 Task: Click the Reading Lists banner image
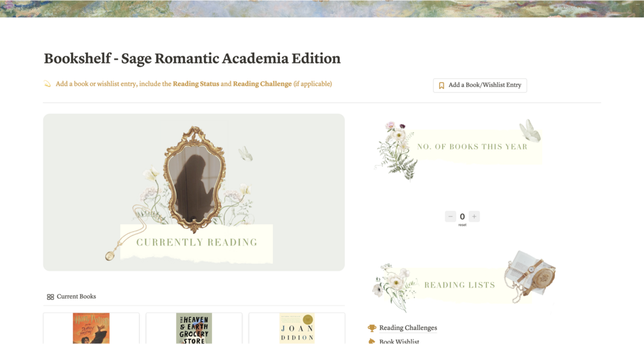[459, 284]
